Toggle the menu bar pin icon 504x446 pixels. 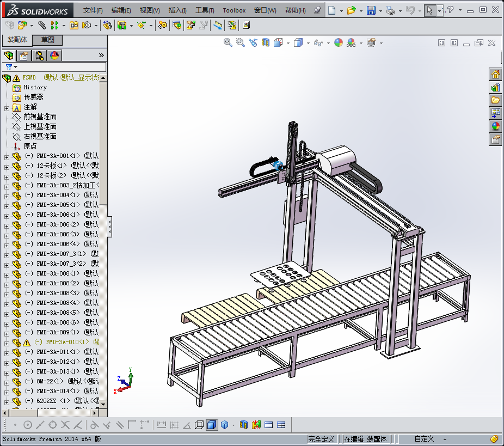[x=317, y=10]
